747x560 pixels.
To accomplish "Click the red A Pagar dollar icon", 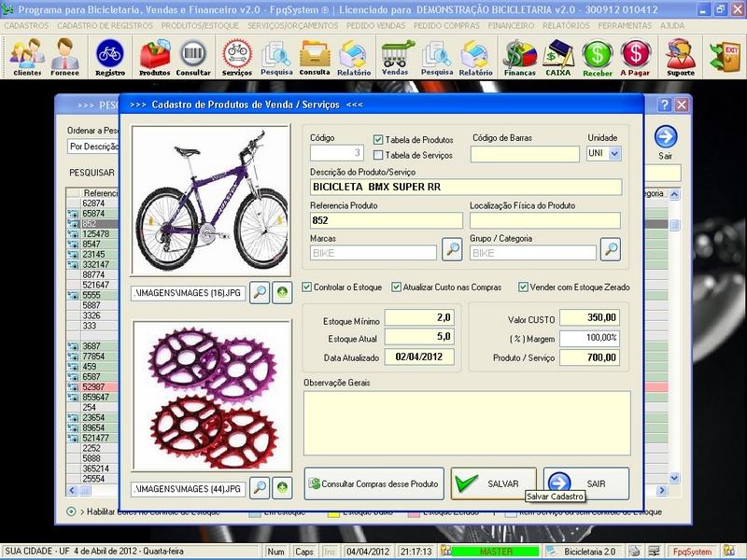I will click(x=635, y=57).
